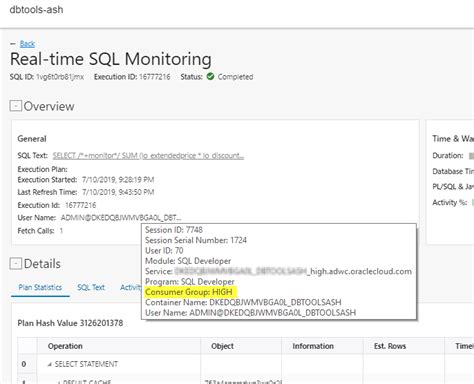This screenshot has width=474, height=384.
Task: Collapse the Details section
Action: click(15, 263)
